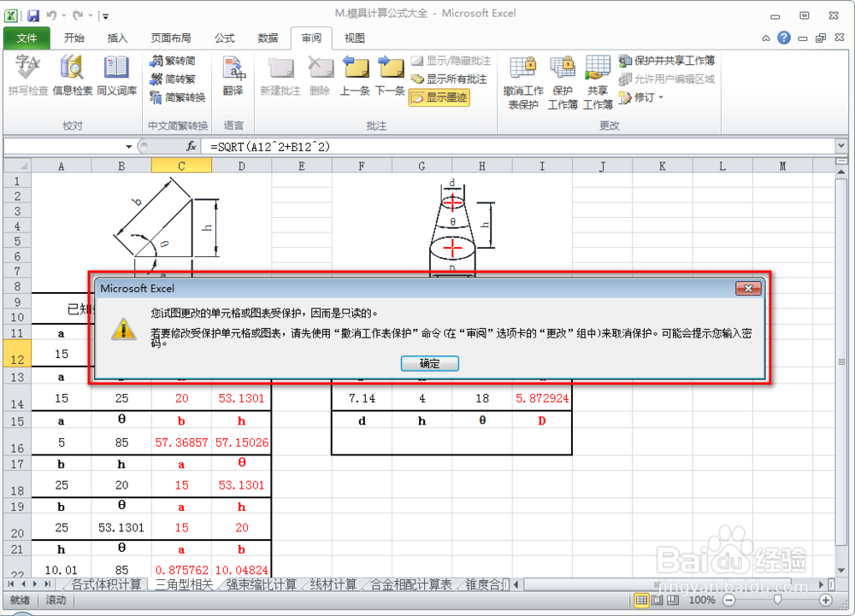Open sheet tab 各式体积计算
Image resolution: width=855 pixels, height=616 pixels.
point(106,585)
